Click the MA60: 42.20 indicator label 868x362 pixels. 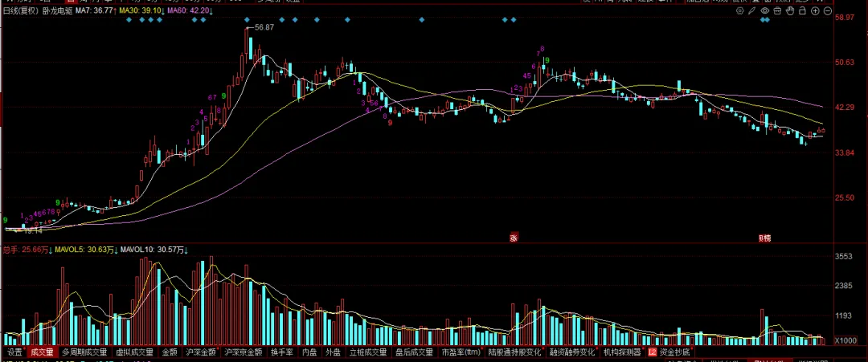pos(190,10)
